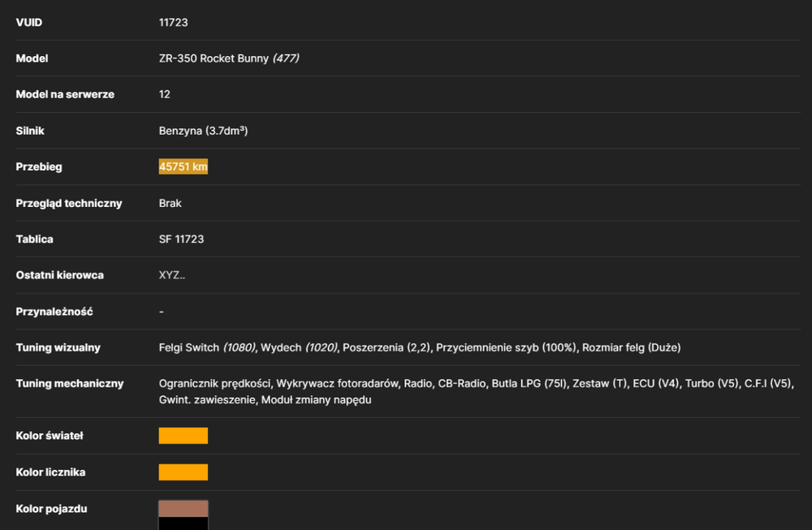Click the VUID value 11723
Image resolution: width=812 pixels, height=530 pixels.
174,22
